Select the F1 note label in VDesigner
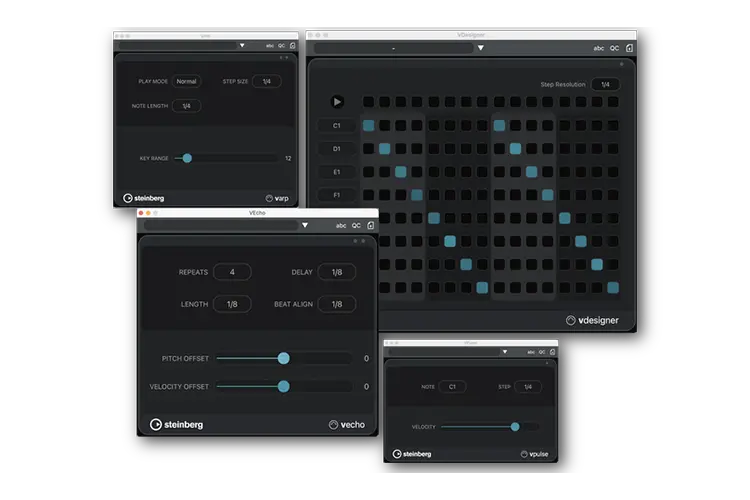750x500 pixels. click(337, 195)
